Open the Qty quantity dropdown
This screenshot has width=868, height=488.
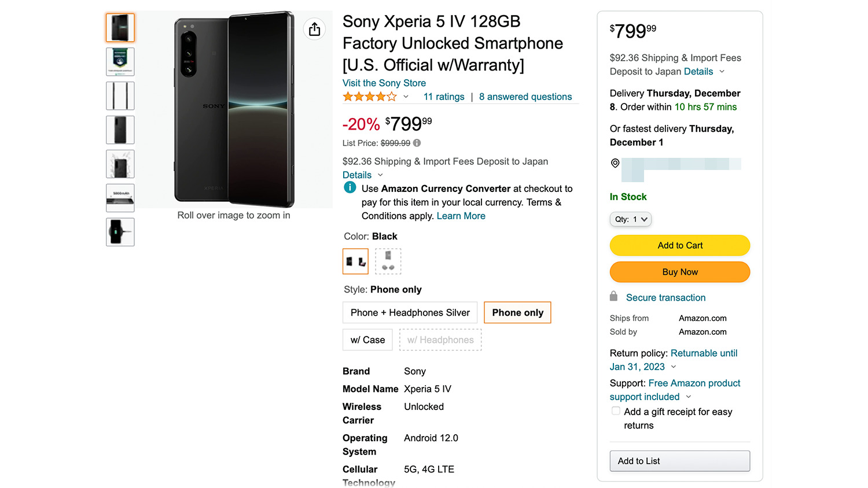pos(630,219)
